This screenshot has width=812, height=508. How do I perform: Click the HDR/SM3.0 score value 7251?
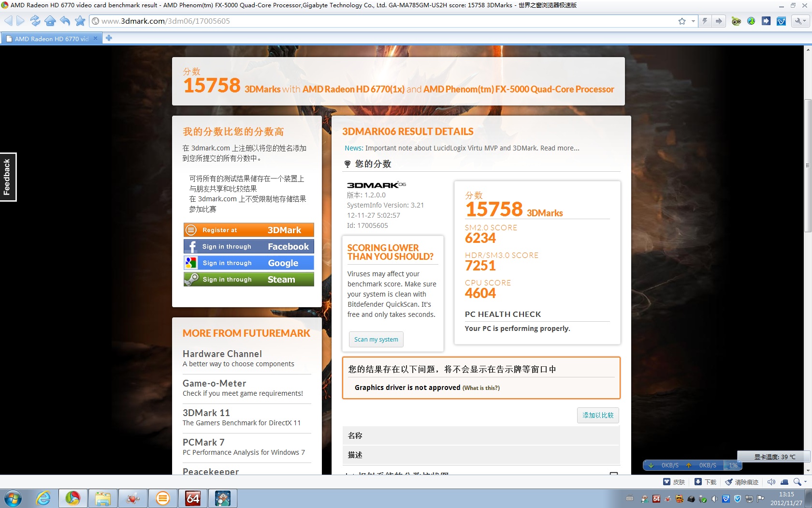point(480,266)
